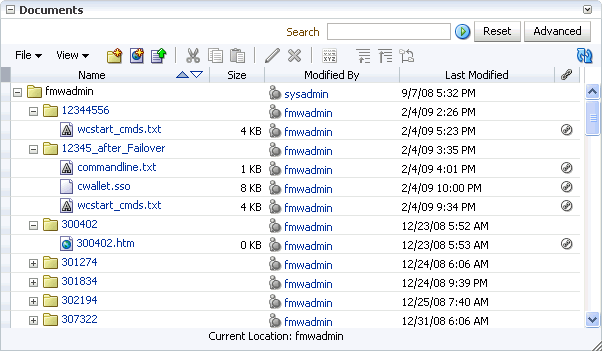Click the fmwadmin root folder name

(69, 91)
